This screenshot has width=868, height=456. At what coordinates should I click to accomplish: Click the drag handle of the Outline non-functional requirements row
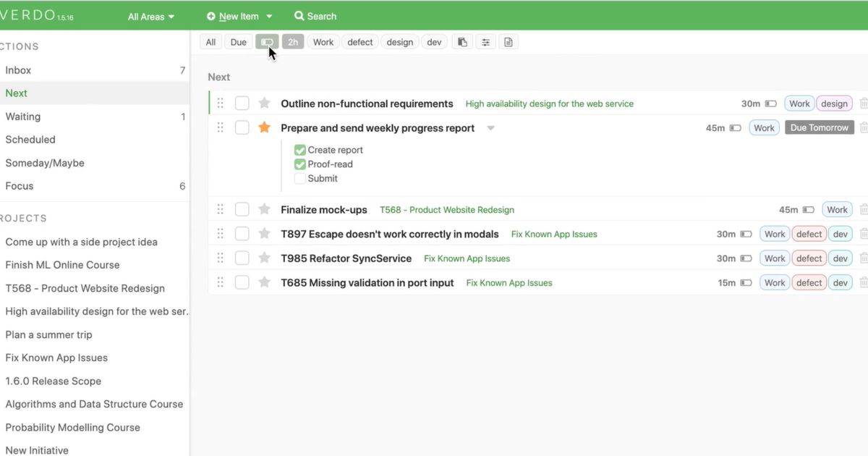click(x=221, y=104)
